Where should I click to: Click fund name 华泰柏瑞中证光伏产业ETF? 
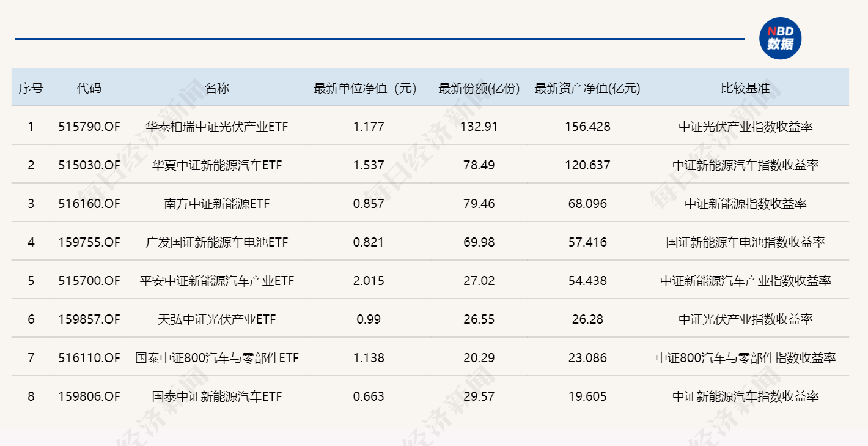217,127
